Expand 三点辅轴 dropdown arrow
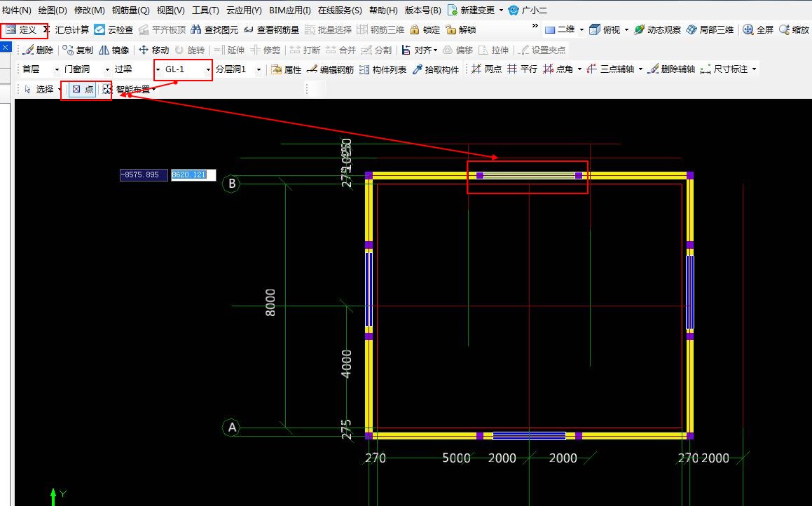 pos(640,69)
